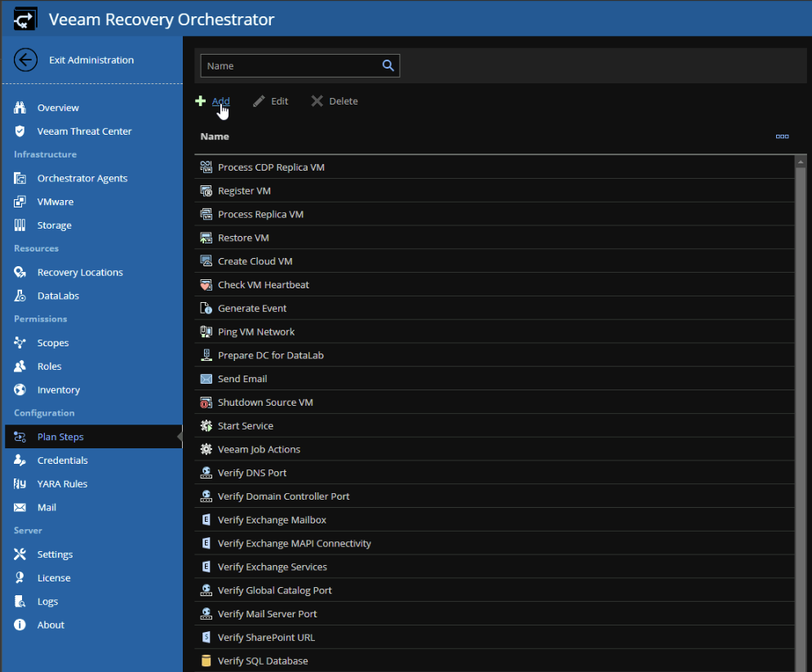Click the Delete button label
812x672 pixels.
click(x=344, y=101)
